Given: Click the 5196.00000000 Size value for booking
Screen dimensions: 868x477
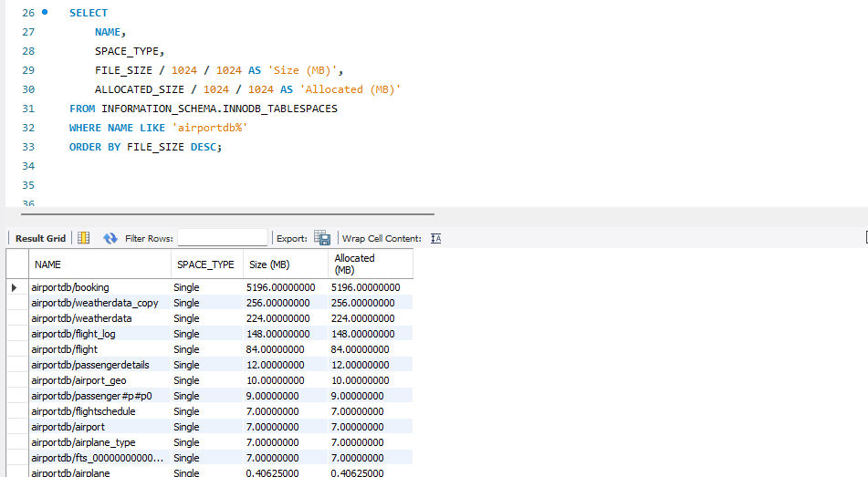Looking at the screenshot, I should coord(280,287).
